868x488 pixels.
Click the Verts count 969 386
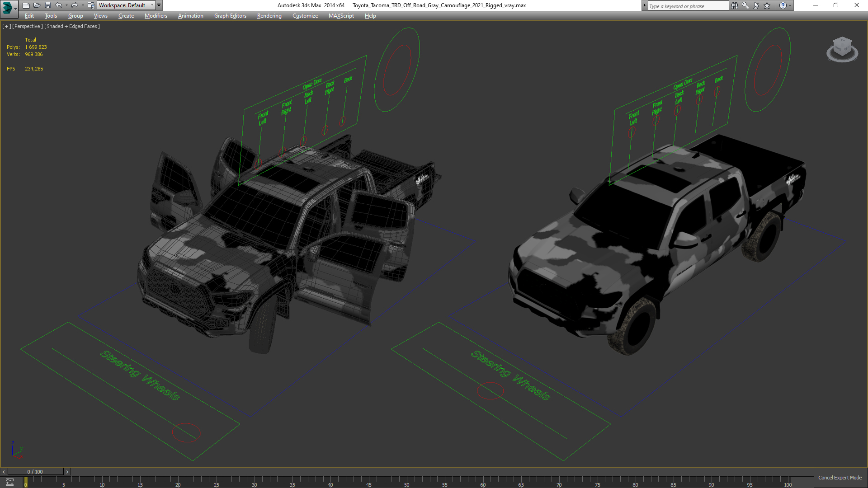(x=34, y=54)
